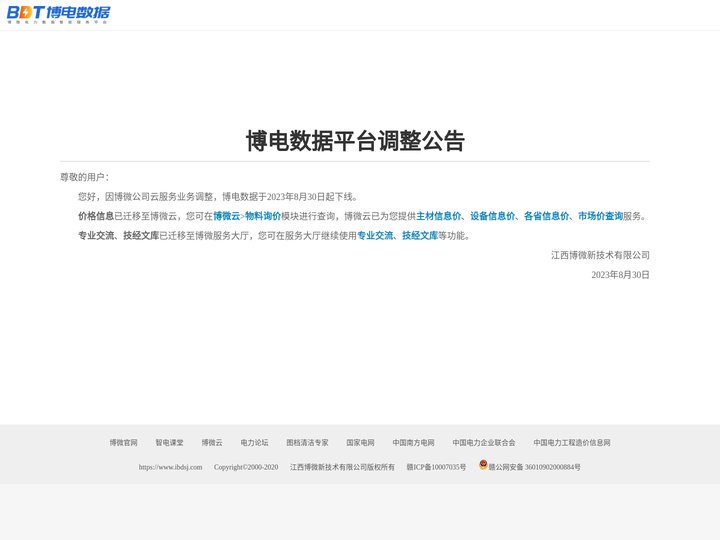Open the blue 技经文库 link
The height and width of the screenshot is (540, 720).
pos(420,236)
